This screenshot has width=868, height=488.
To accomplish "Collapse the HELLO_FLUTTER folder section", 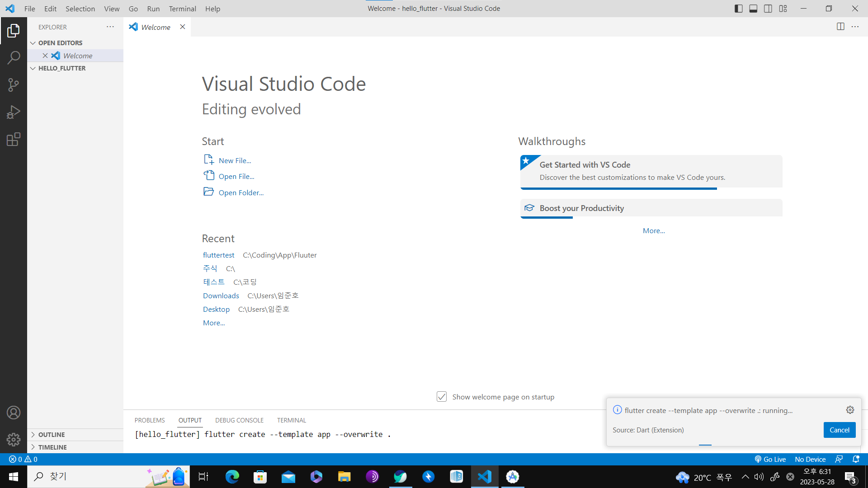I will [x=75, y=68].
